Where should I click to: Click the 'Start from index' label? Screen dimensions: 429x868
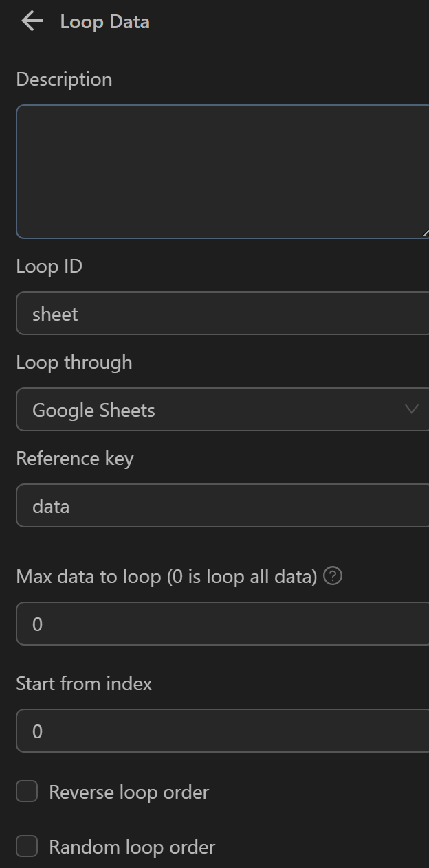point(84,684)
